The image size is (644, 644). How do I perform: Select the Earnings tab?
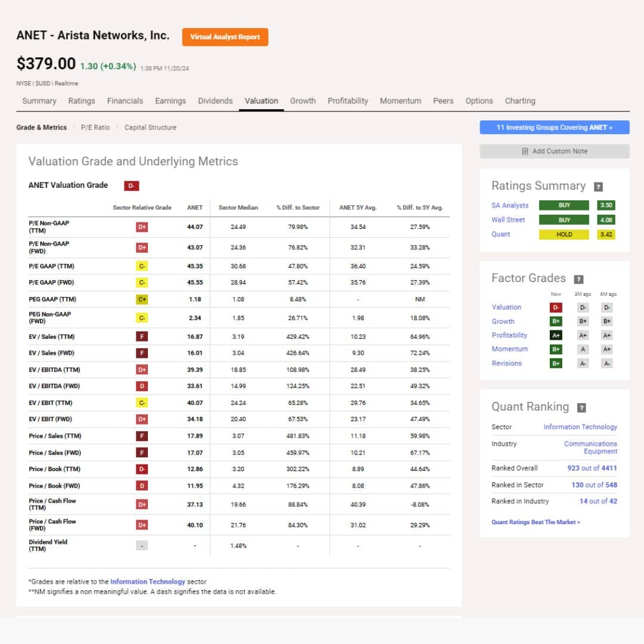click(171, 101)
